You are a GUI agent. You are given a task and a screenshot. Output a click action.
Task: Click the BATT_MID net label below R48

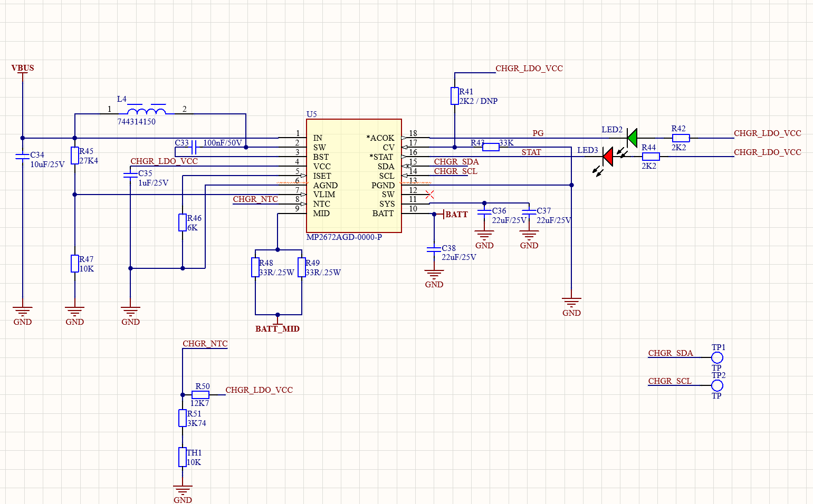click(x=277, y=328)
